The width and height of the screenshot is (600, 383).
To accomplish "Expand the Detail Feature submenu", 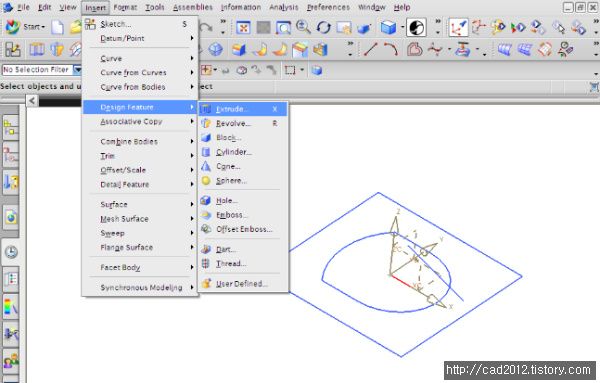I will pyautogui.click(x=140, y=184).
